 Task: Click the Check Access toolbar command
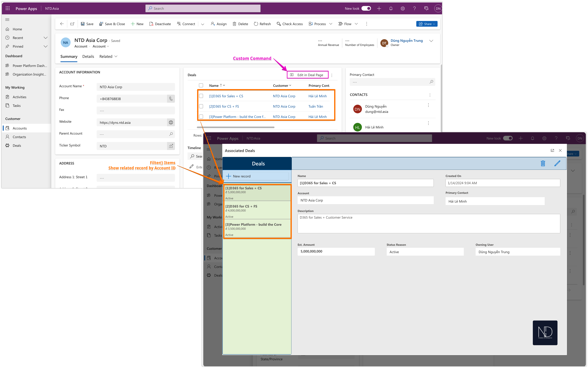[x=290, y=24]
